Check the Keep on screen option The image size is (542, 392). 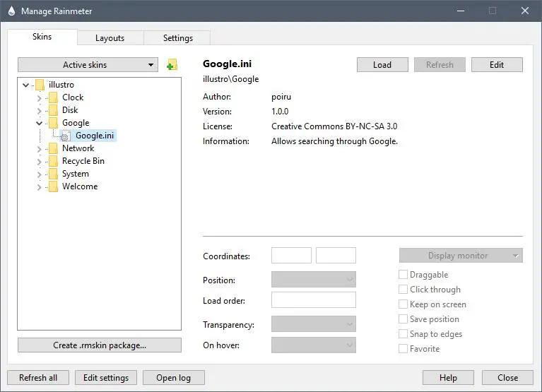403,304
